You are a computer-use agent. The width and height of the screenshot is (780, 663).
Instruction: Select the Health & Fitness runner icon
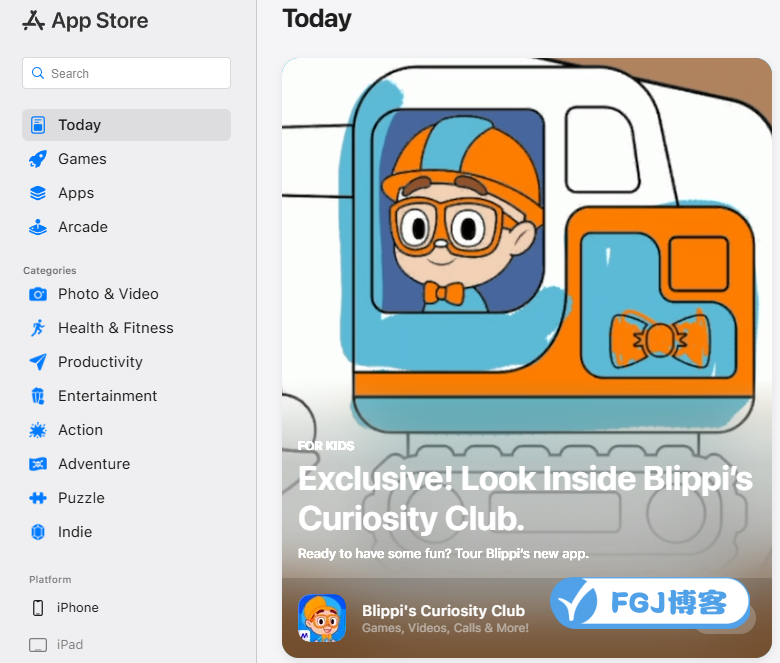(x=38, y=328)
